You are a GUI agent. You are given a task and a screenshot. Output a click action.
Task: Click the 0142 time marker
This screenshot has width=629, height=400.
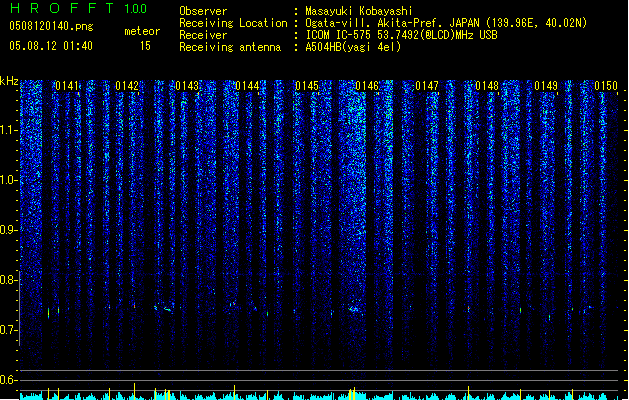pos(127,86)
